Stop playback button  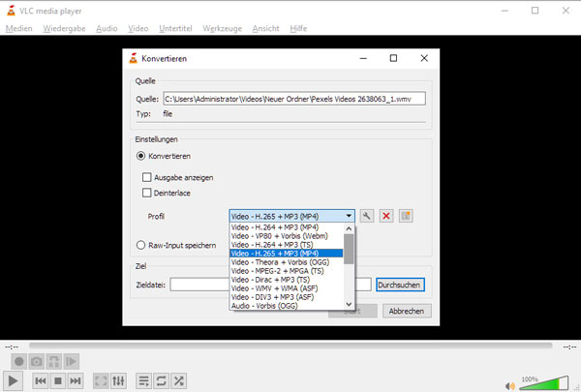pyautogui.click(x=58, y=380)
